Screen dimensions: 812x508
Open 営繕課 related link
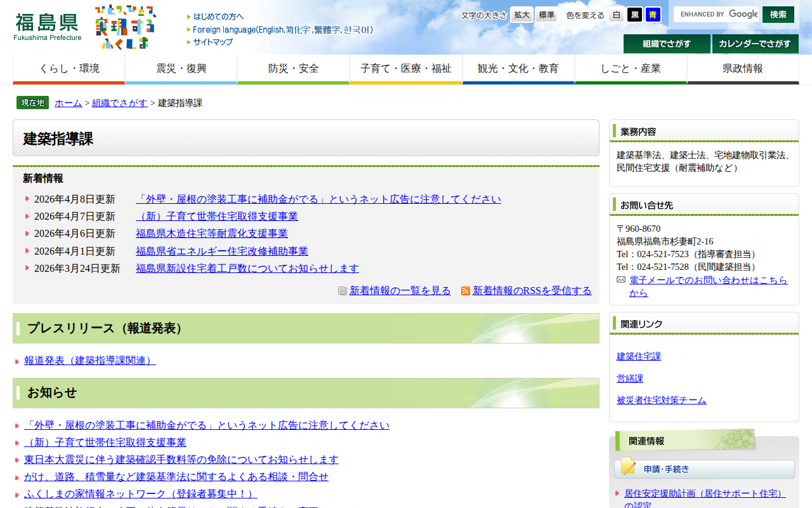[x=630, y=378]
